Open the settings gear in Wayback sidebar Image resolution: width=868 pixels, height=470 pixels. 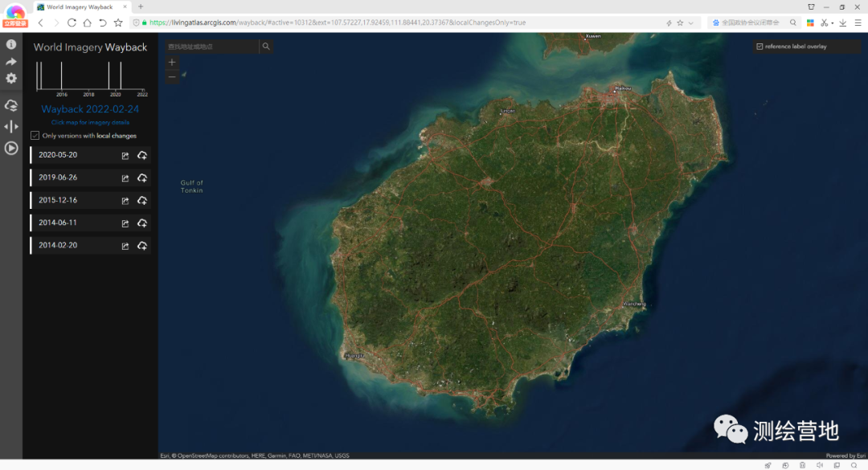[11, 79]
